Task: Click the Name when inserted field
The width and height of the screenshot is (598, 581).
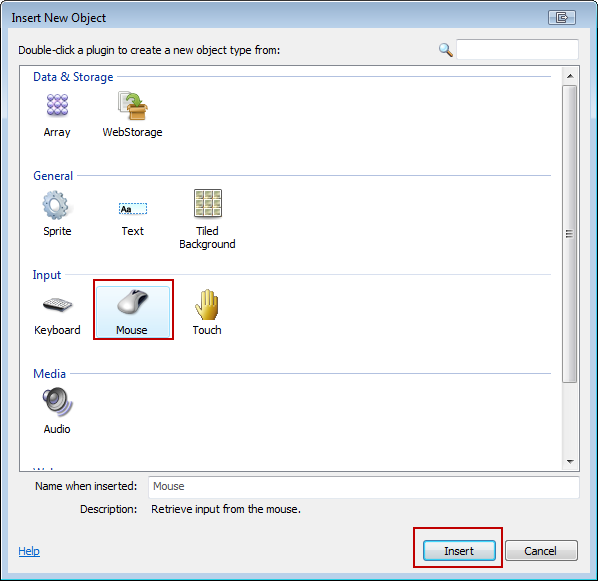Action: [x=363, y=486]
